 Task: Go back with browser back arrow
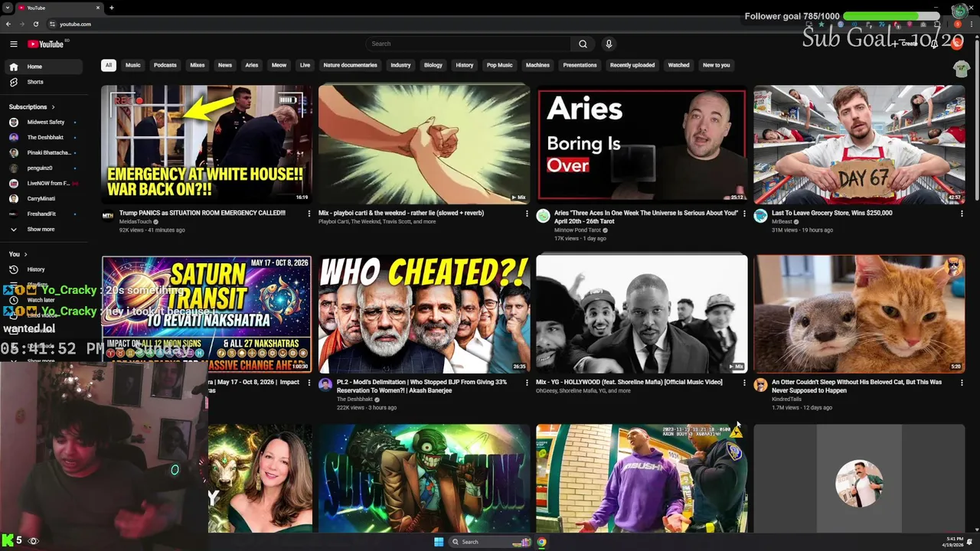pos(8,24)
